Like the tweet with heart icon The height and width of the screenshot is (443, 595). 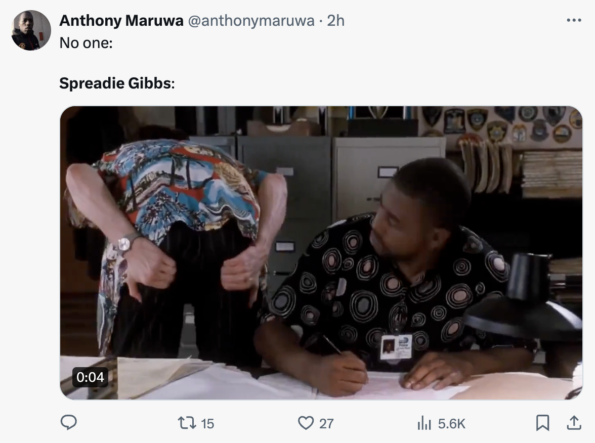tap(305, 423)
